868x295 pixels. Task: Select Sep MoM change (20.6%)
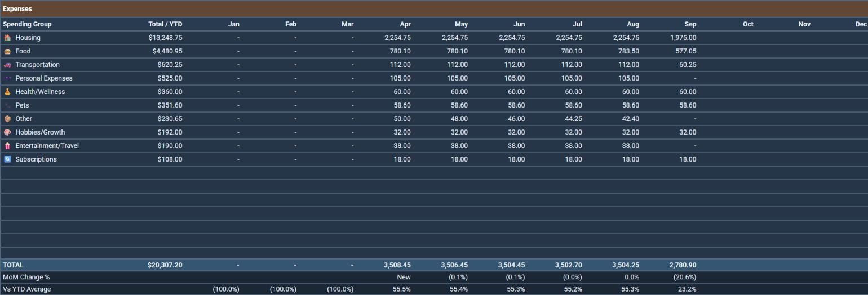685,277
